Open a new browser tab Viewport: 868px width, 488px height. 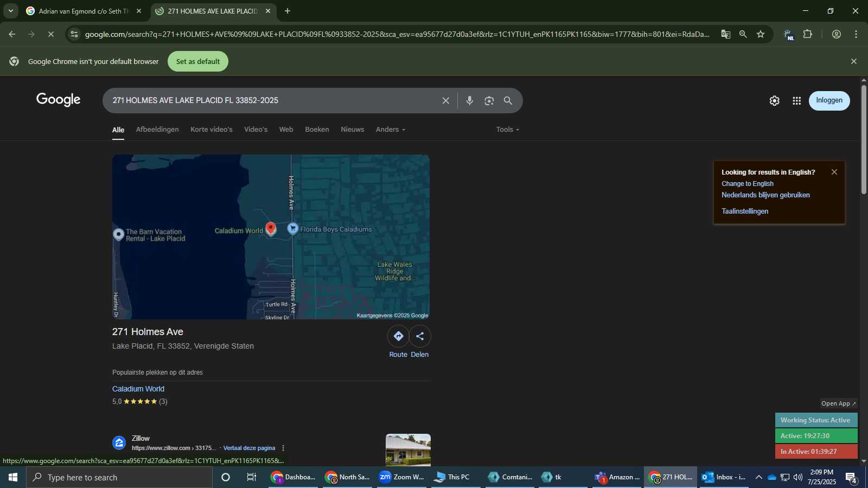click(x=288, y=11)
